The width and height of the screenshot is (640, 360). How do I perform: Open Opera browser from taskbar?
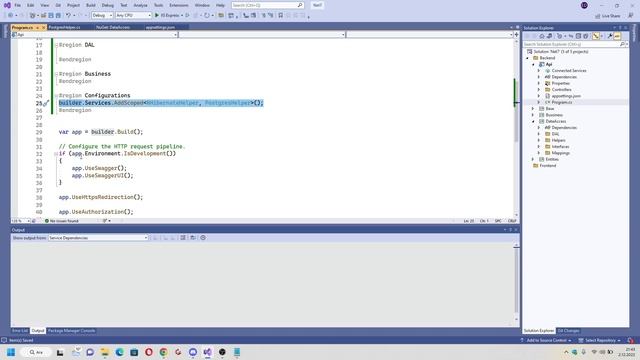pyautogui.click(x=149, y=352)
